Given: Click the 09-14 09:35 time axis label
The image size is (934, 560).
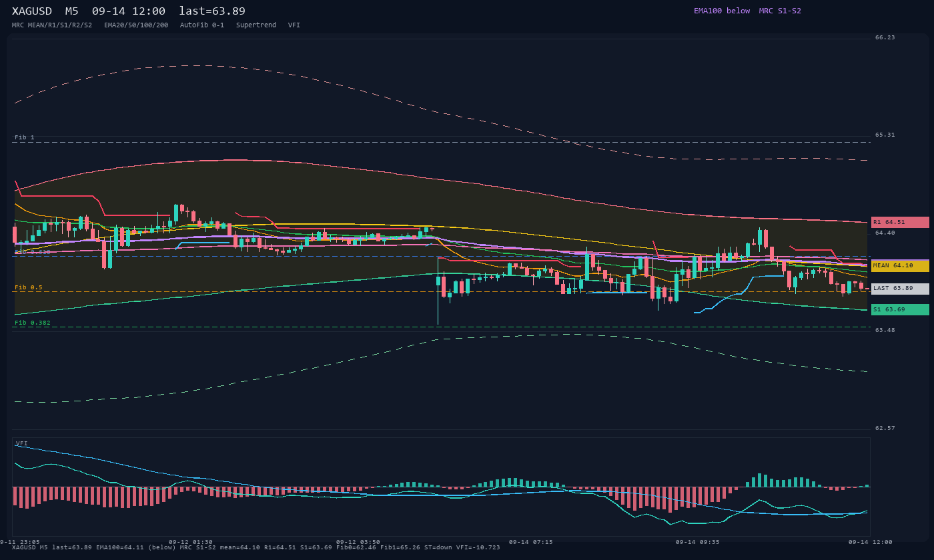Looking at the screenshot, I should pos(698,542).
